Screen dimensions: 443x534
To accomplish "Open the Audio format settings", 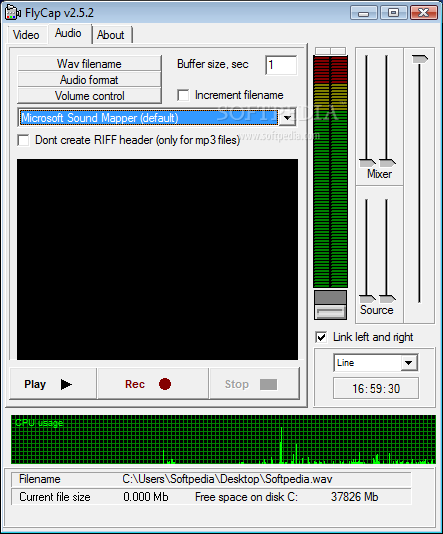I will [89, 80].
